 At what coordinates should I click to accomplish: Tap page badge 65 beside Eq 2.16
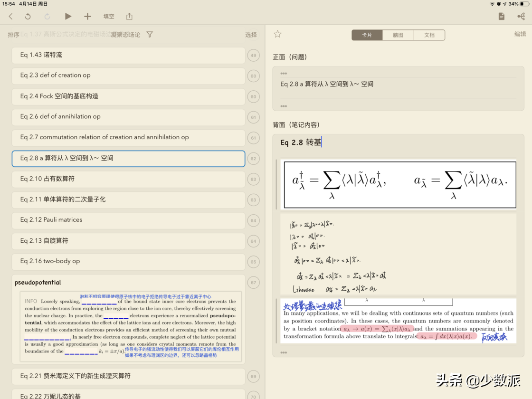(x=254, y=262)
